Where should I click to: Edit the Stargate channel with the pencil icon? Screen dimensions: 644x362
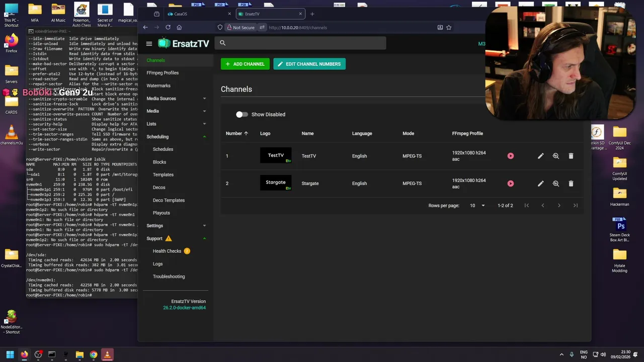point(540,184)
